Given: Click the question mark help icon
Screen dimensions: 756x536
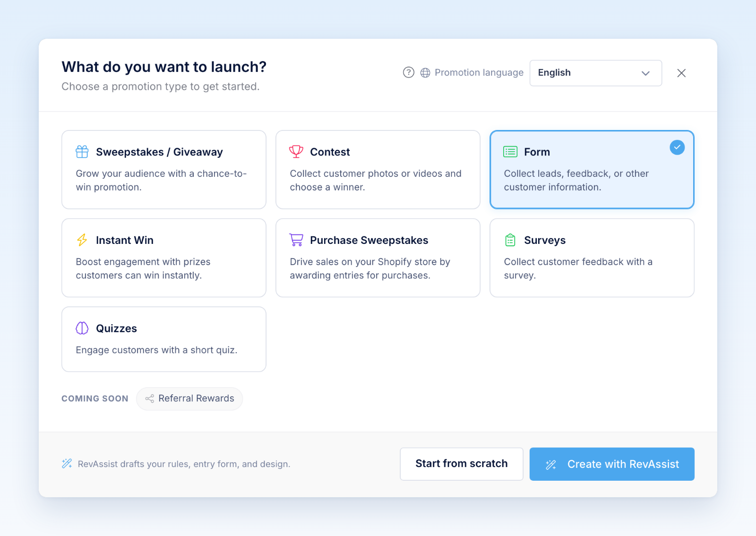Looking at the screenshot, I should tap(409, 72).
